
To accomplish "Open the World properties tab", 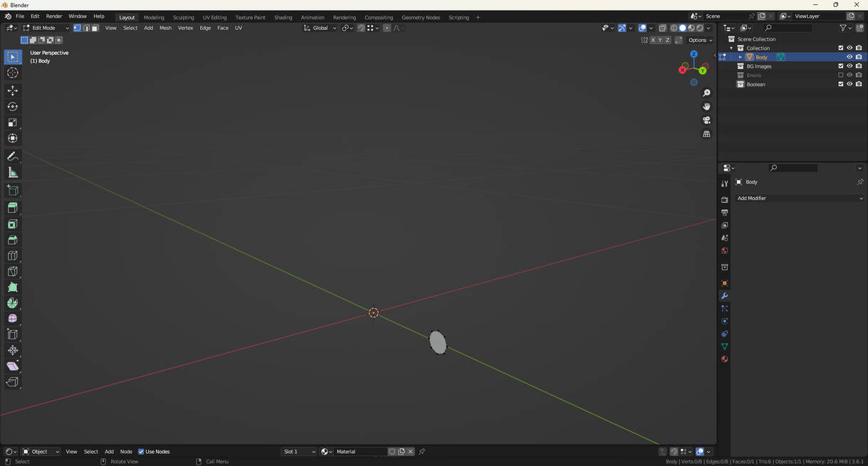I will [724, 251].
